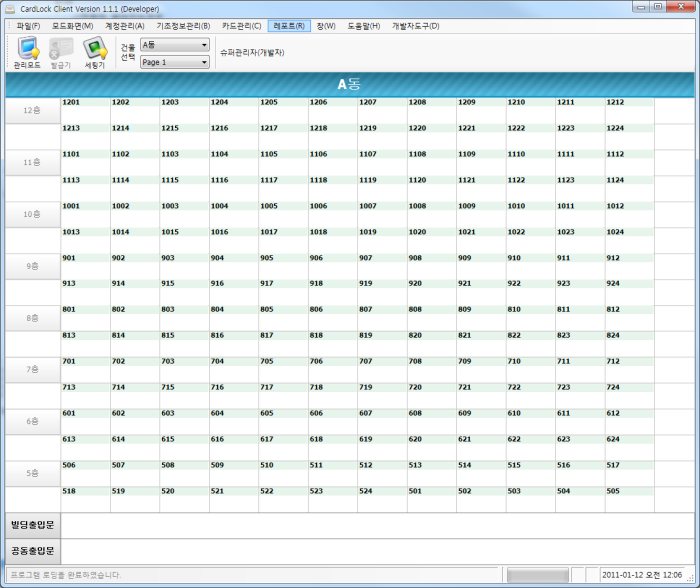Open the 파일(F) menu
The image size is (700, 588).
28,26
